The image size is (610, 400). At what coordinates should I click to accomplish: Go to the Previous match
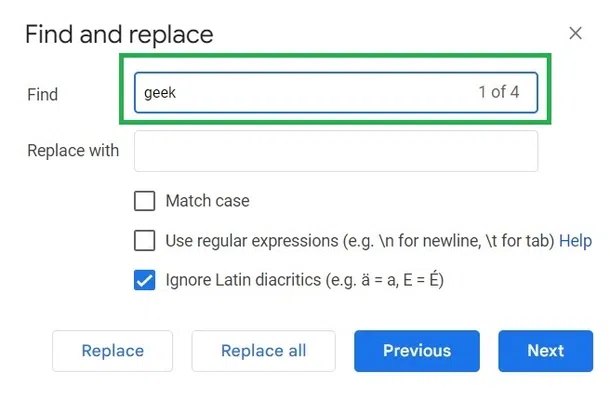pyautogui.click(x=417, y=351)
